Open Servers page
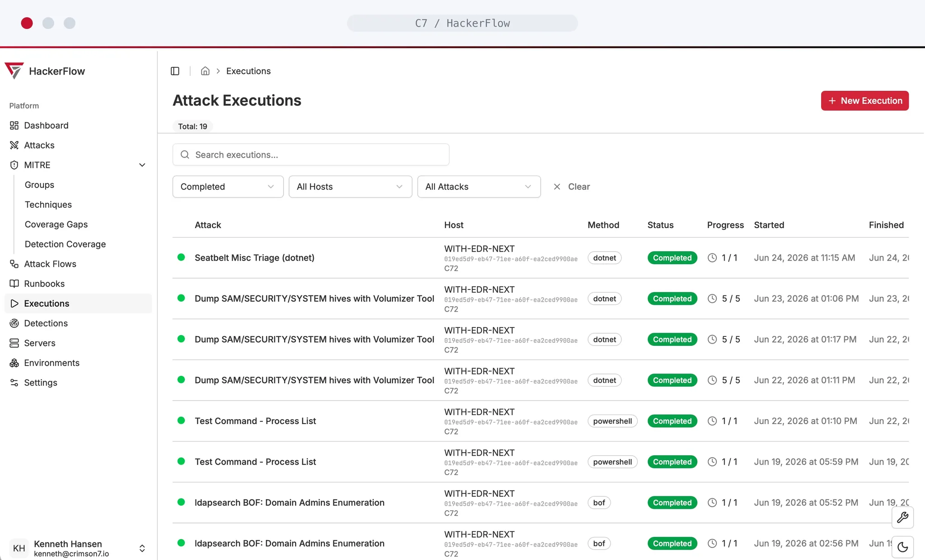Screen dimensions: 925x560 click(x=39, y=343)
